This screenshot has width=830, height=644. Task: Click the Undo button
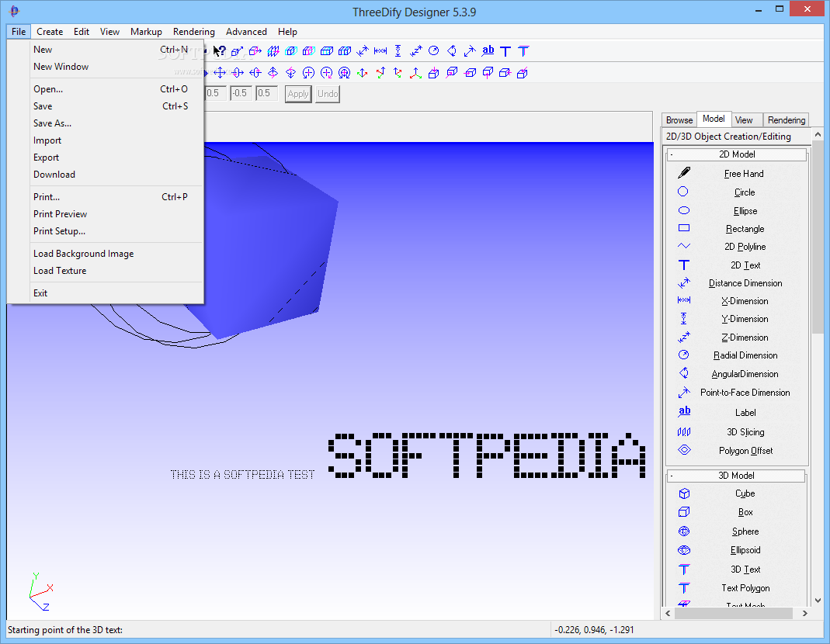tap(328, 94)
